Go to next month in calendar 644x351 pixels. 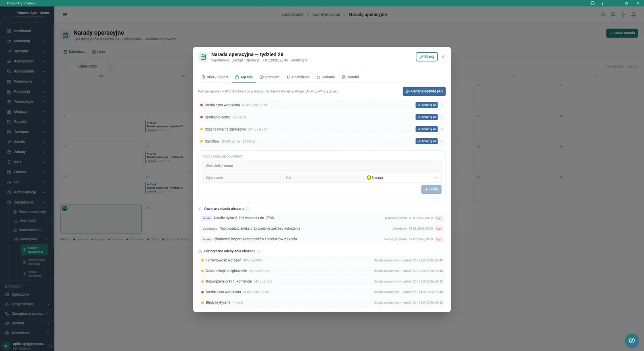111,66
